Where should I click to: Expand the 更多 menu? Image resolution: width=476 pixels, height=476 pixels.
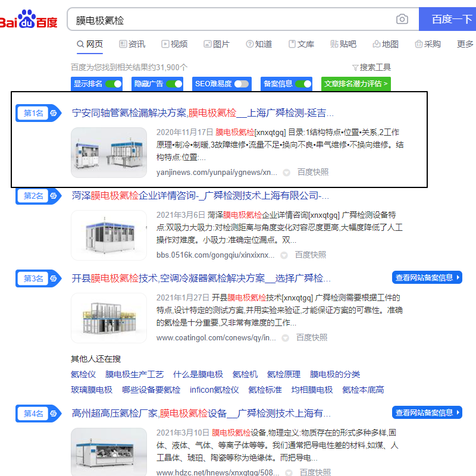click(465, 44)
